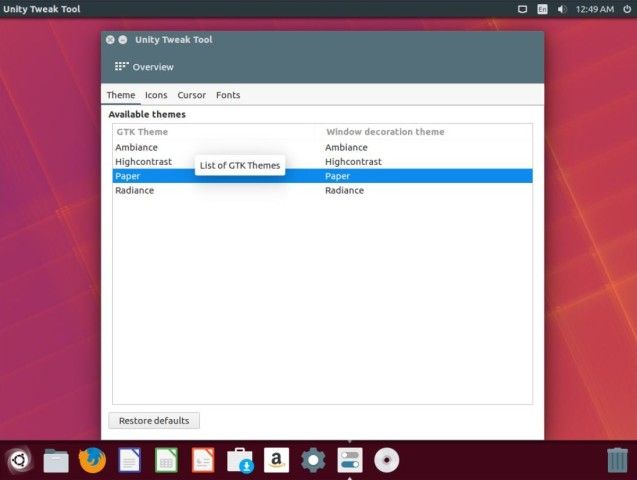Close the Unity Tweak Tool window
Screen dimensions: 637x480
click(x=110, y=40)
